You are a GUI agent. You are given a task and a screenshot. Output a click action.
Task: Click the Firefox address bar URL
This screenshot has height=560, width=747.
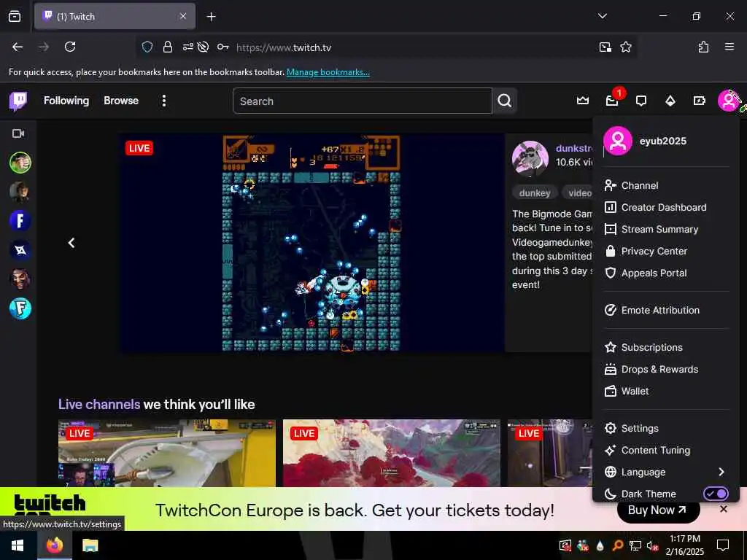pyautogui.click(x=284, y=47)
